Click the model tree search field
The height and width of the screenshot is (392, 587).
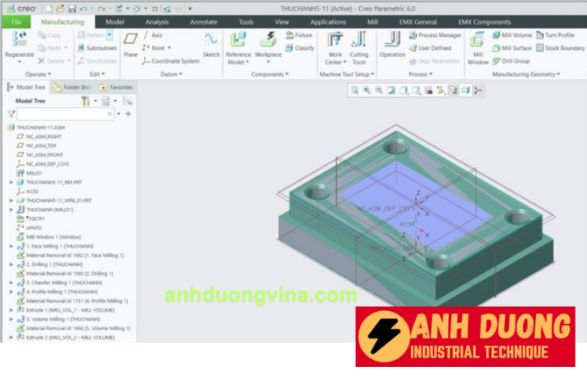tap(66, 114)
